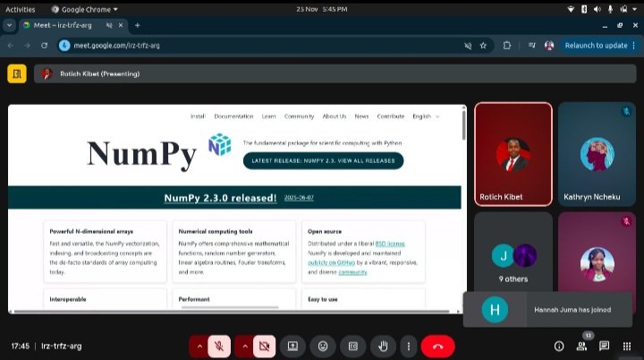Click the microphone indicator in top bar
Screen dimensions: 644x360
point(610,9)
